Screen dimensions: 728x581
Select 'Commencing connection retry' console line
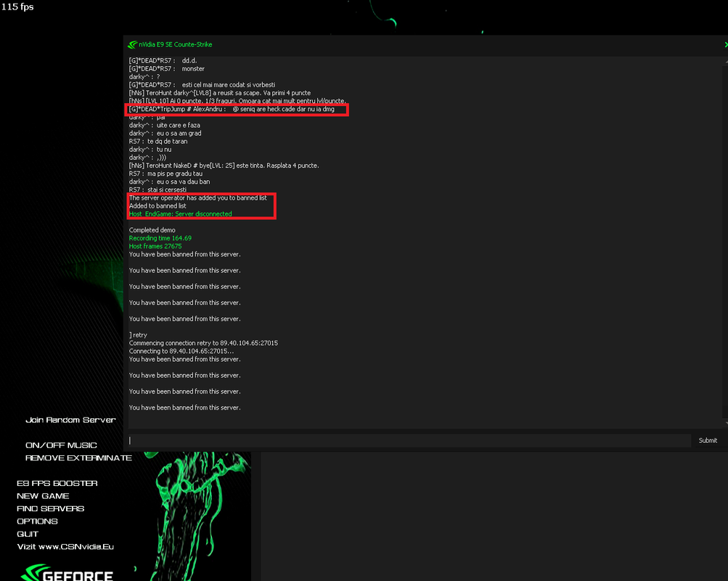(x=203, y=344)
